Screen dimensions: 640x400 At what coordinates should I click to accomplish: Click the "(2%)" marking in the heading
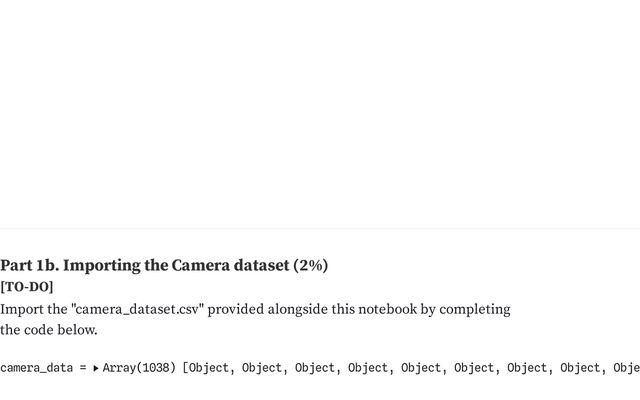click(x=310, y=266)
